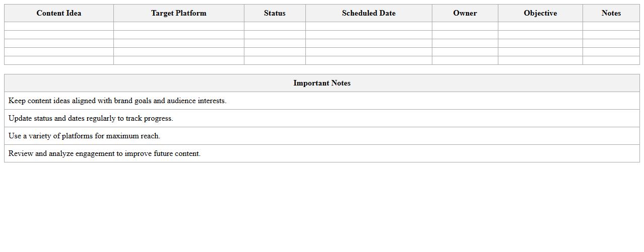
Task: Select first empty cell under Target Platform
Action: (x=179, y=26)
